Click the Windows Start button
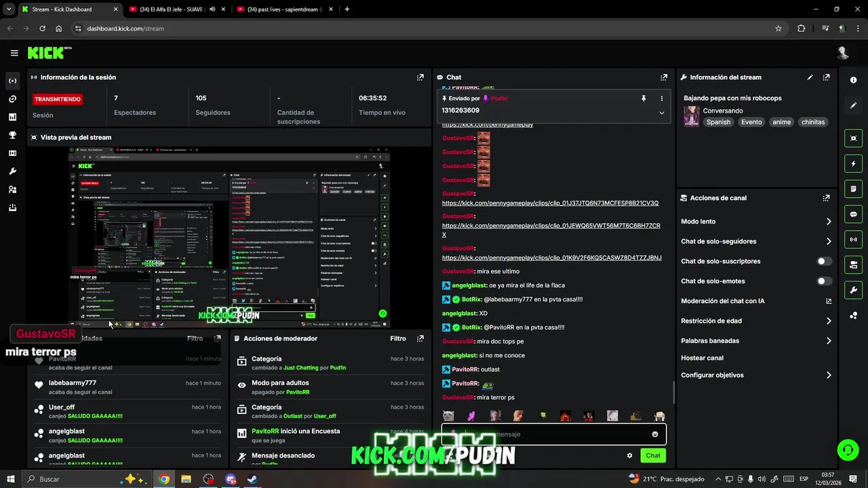This screenshot has width=868, height=488. click(x=11, y=479)
